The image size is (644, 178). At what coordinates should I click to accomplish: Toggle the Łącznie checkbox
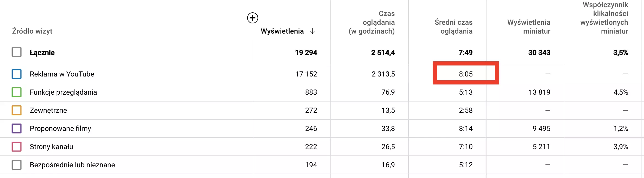click(x=17, y=52)
